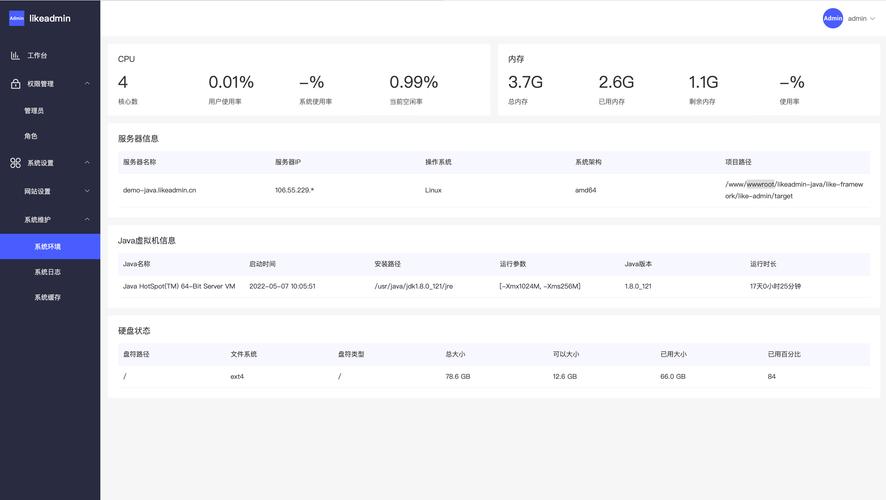The image size is (886, 500).
Task: Open the Admin avatar in the header
Action: point(832,18)
